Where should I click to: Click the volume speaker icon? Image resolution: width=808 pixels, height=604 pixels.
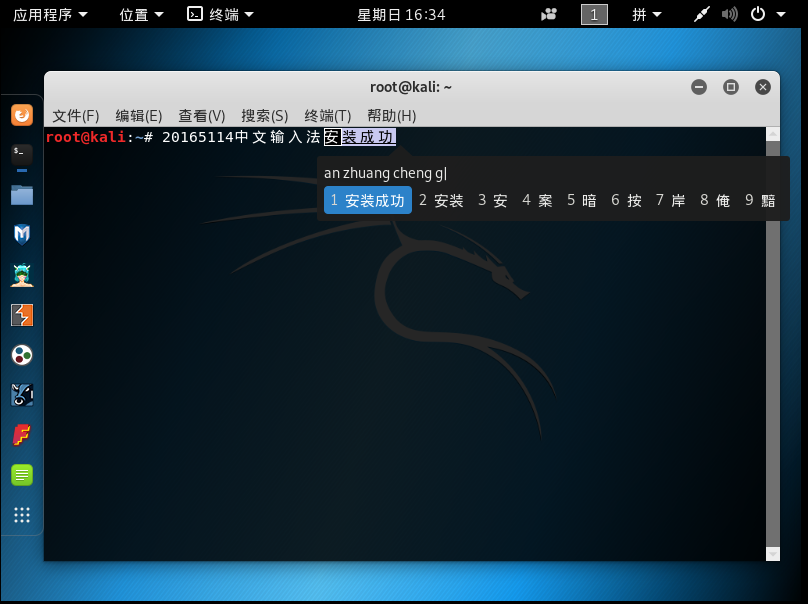pyautogui.click(x=730, y=14)
